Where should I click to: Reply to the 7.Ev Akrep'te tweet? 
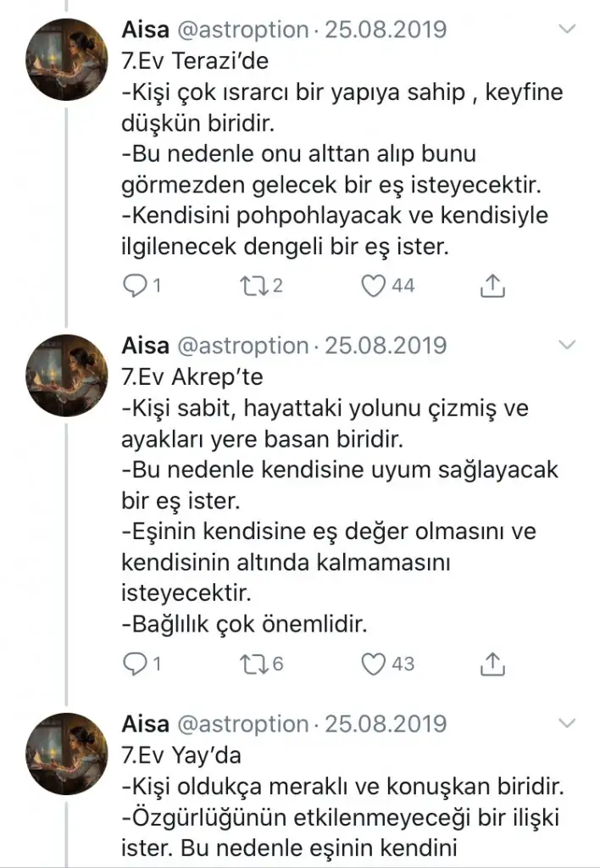point(134,663)
